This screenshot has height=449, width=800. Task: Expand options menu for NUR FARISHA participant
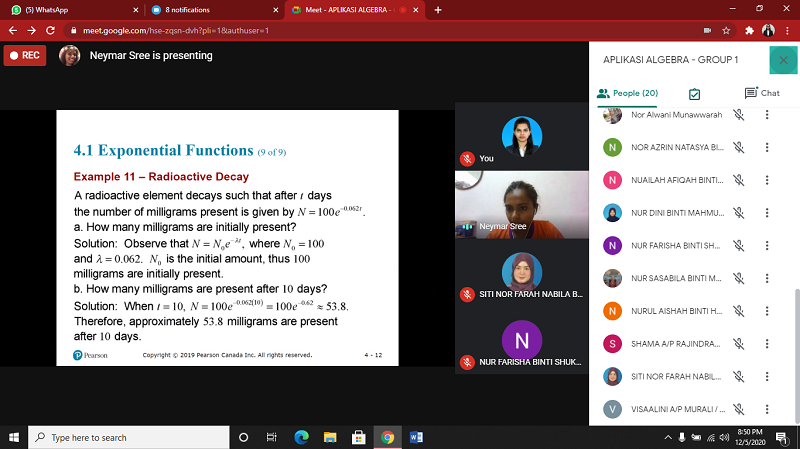[767, 246]
